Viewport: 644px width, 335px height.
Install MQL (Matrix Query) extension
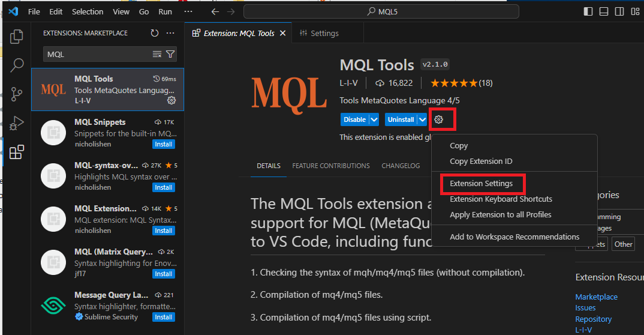click(164, 274)
